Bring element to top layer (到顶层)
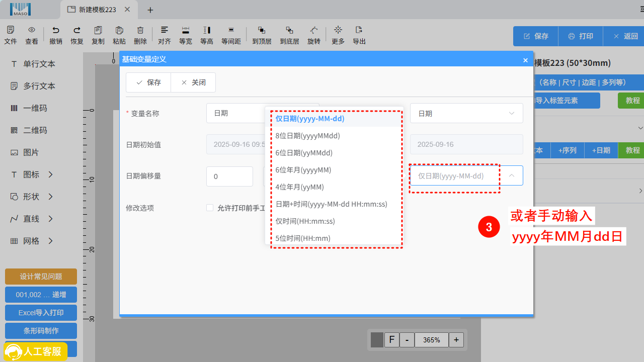644x362 pixels. 262,31
